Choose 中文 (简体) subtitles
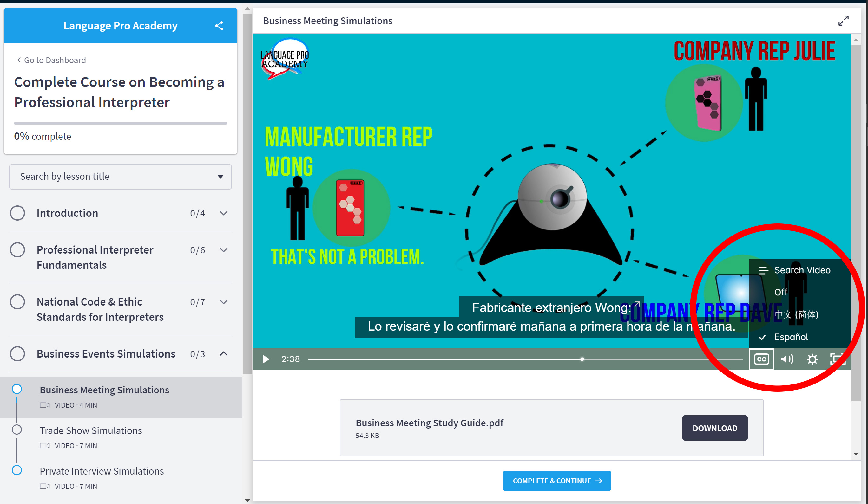 pyautogui.click(x=796, y=314)
